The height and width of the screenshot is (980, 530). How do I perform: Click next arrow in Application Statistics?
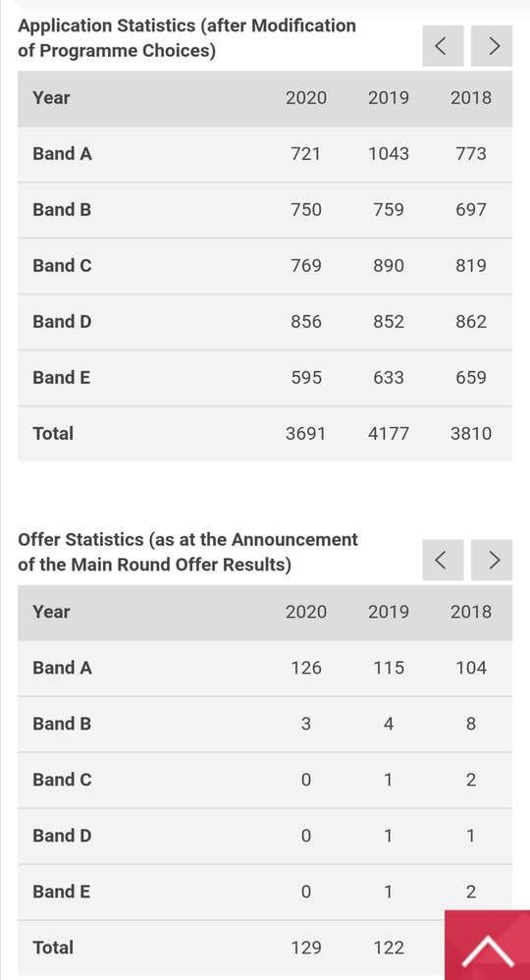coord(492,45)
